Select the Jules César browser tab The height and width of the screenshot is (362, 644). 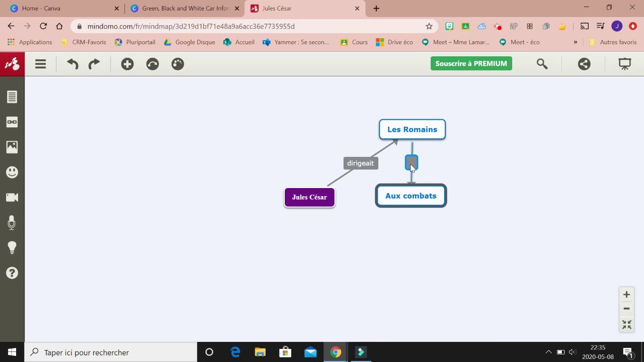(x=304, y=8)
